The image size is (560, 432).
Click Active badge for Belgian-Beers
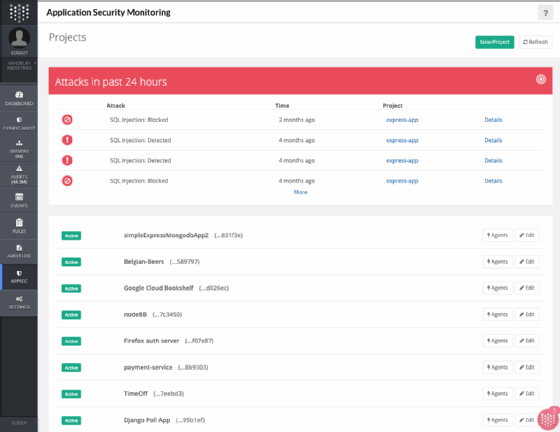(71, 262)
